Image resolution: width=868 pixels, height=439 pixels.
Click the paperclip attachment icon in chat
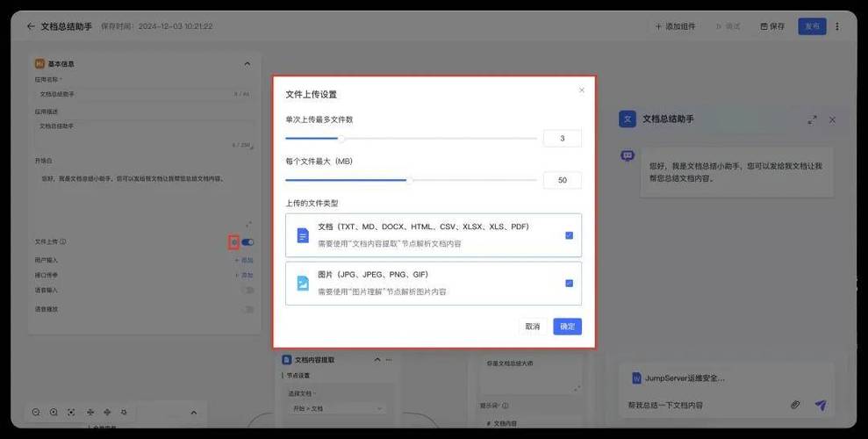[x=795, y=405]
